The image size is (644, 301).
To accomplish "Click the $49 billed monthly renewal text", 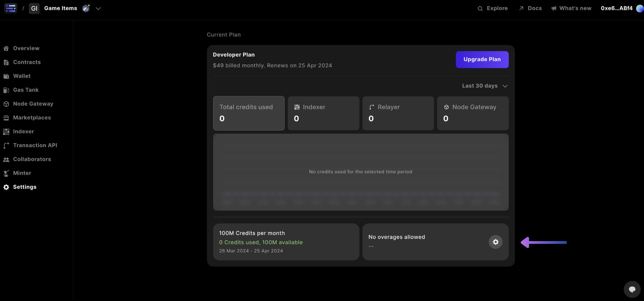I will (x=272, y=65).
